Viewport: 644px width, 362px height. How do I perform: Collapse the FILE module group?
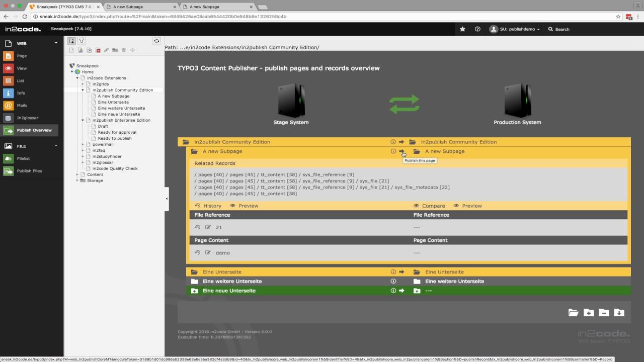click(56, 146)
